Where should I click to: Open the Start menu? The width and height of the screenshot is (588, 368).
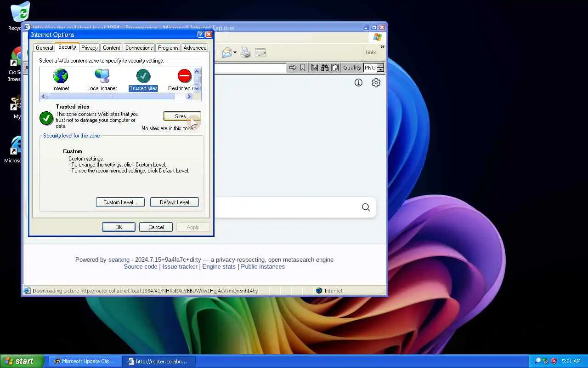(22, 361)
